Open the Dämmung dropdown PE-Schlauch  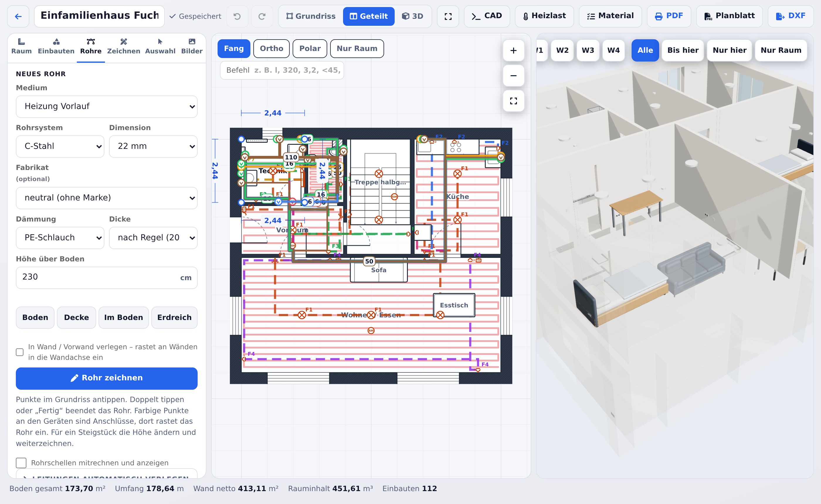[x=60, y=238]
